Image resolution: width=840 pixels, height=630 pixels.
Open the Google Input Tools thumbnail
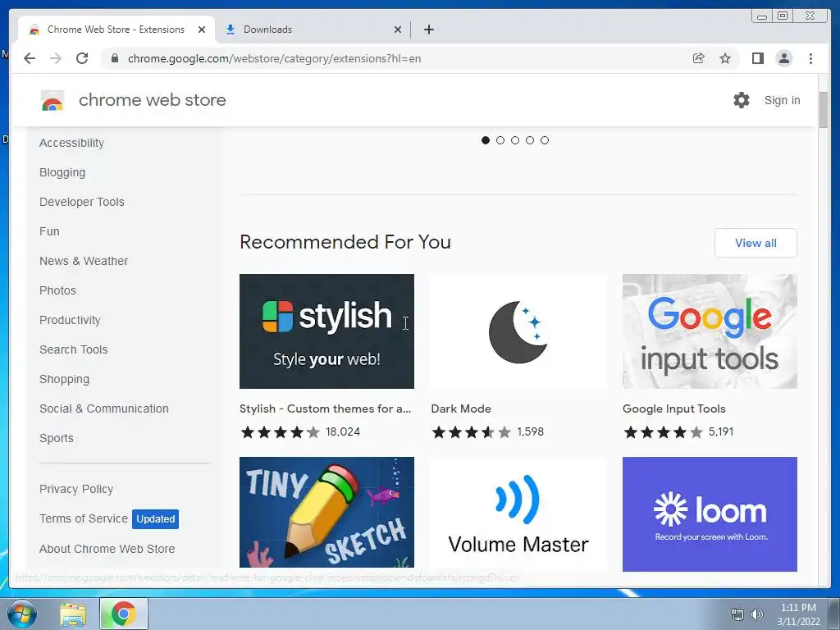710,331
